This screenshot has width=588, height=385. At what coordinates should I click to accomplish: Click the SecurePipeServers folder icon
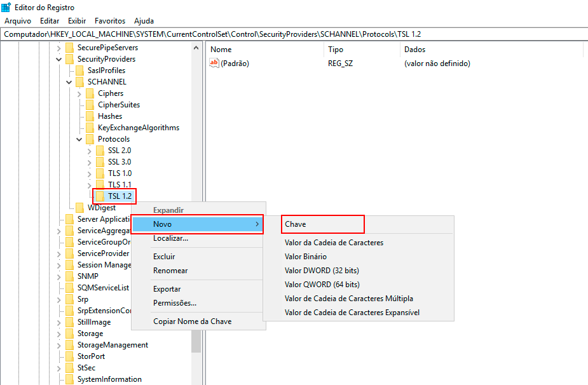tap(70, 48)
